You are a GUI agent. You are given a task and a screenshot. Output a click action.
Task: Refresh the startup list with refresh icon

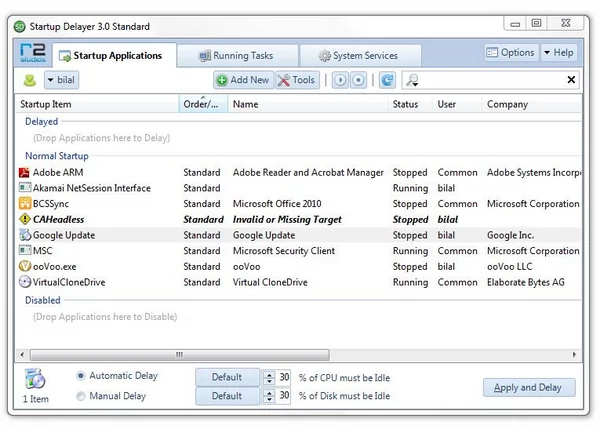(x=387, y=80)
